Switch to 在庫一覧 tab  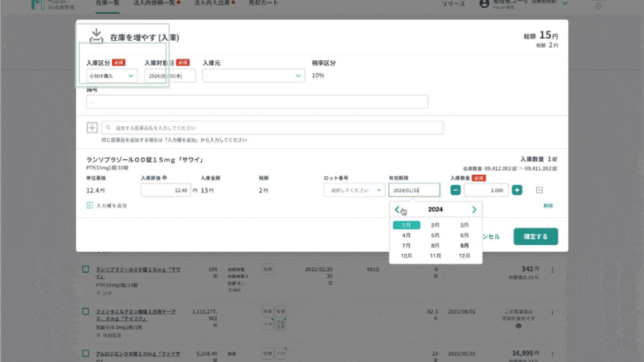[x=107, y=3]
